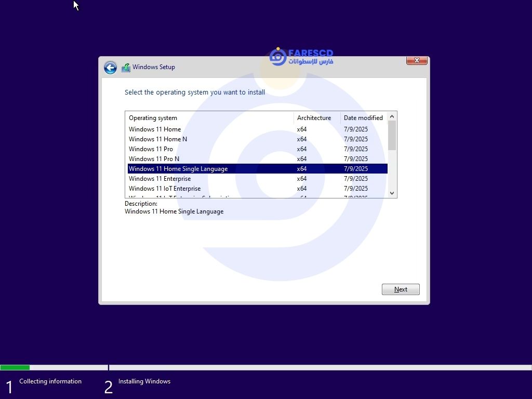Sort by Operating system column header
The image size is (532, 399).
point(209,118)
